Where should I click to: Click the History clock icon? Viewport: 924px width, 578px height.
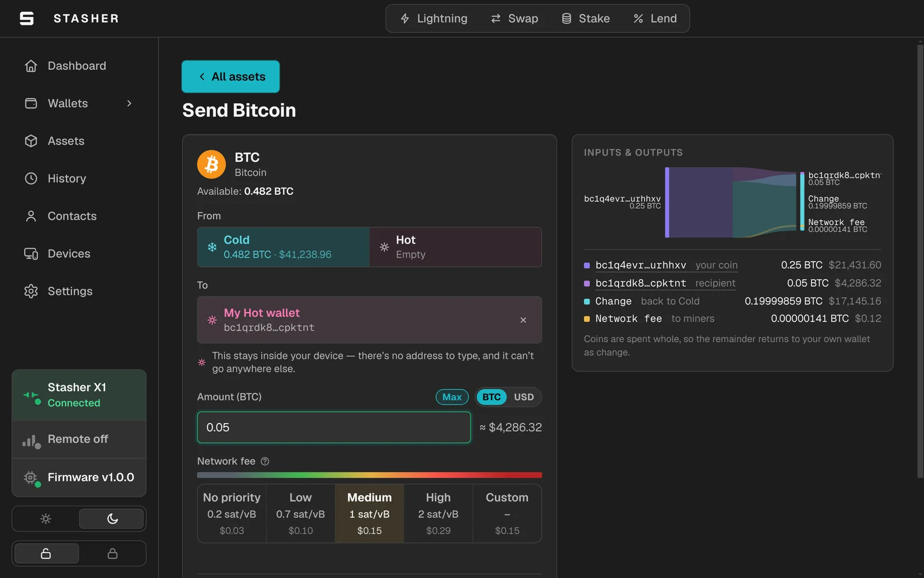pos(31,179)
